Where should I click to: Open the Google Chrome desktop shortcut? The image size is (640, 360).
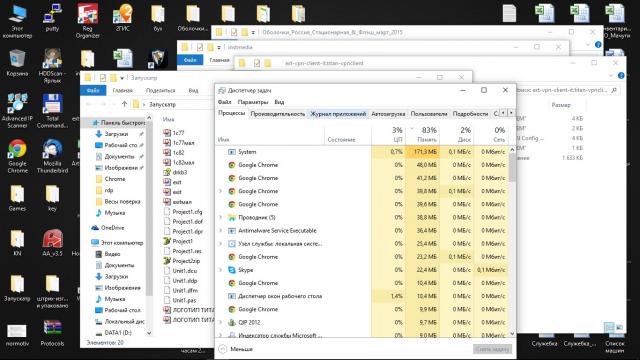click(17, 156)
